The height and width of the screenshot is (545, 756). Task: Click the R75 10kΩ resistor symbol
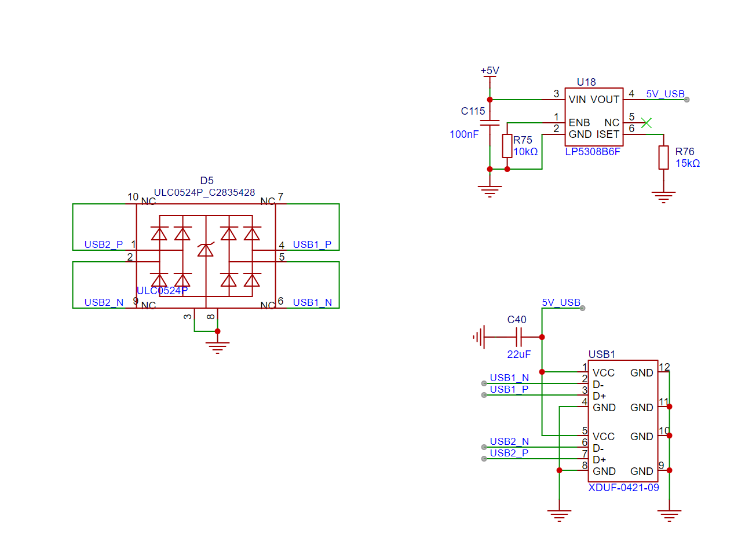pos(507,146)
